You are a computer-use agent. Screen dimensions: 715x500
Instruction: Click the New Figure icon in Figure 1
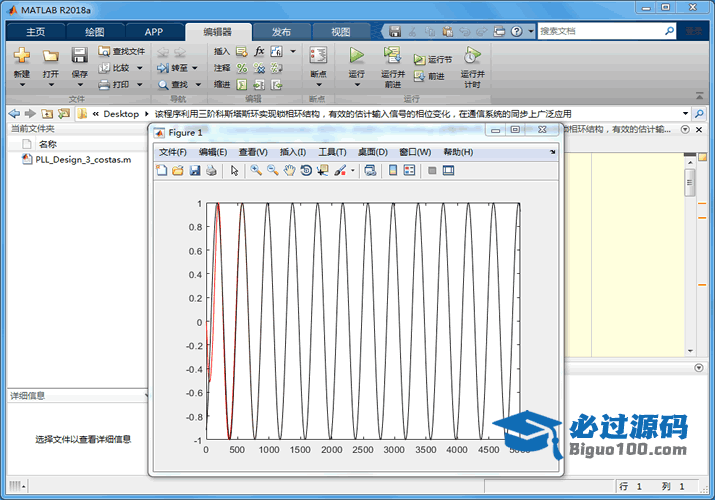coord(161,170)
